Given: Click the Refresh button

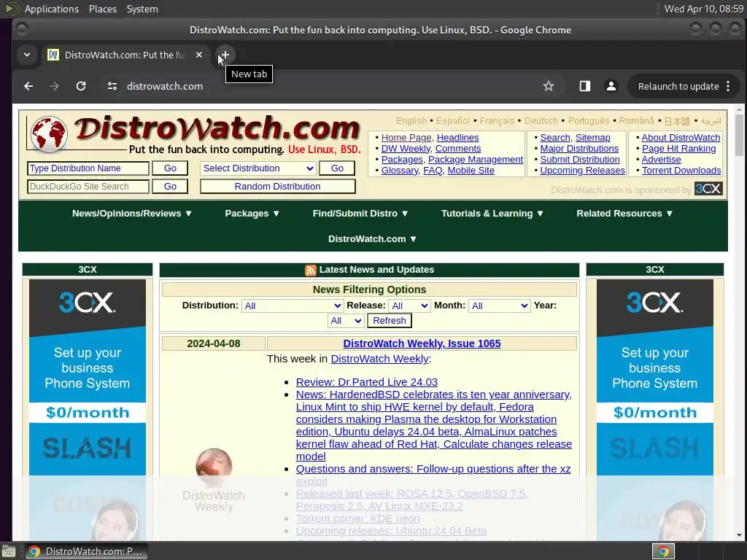Looking at the screenshot, I should pos(390,321).
